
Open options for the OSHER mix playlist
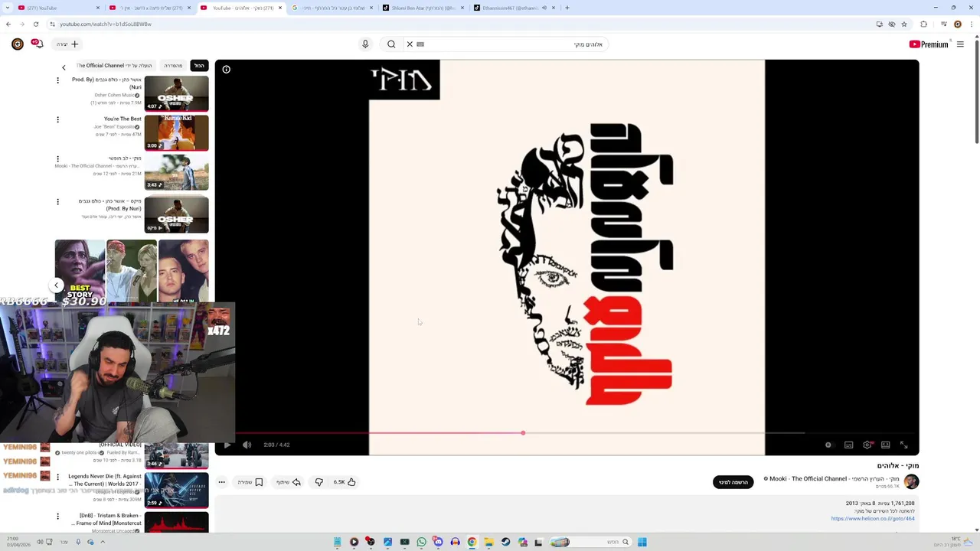pos(57,202)
